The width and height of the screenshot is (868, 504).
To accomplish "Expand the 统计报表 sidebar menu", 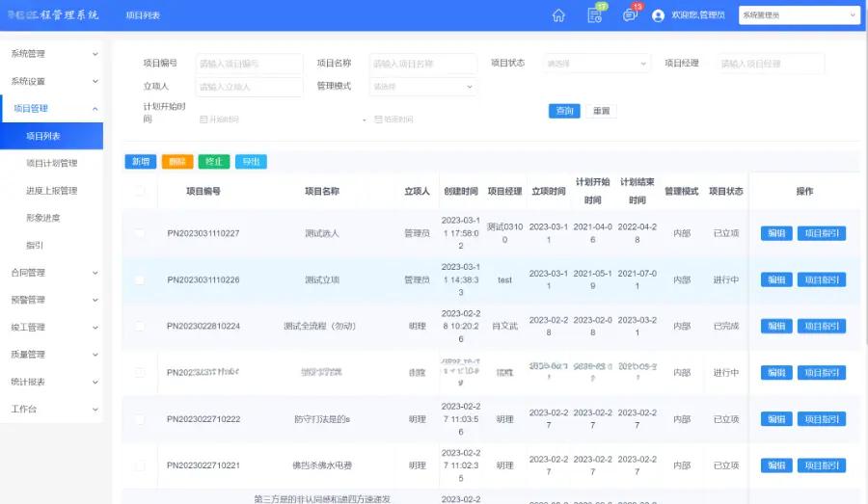I will click(x=51, y=382).
